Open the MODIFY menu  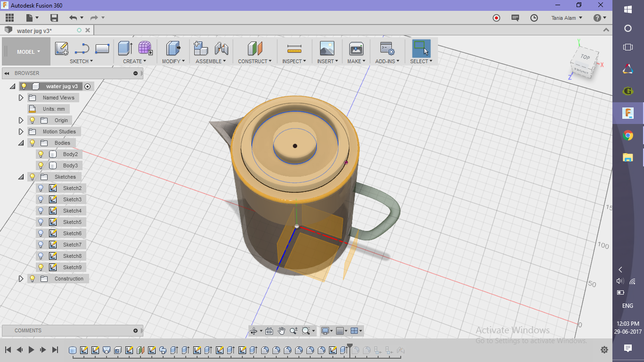tap(173, 61)
